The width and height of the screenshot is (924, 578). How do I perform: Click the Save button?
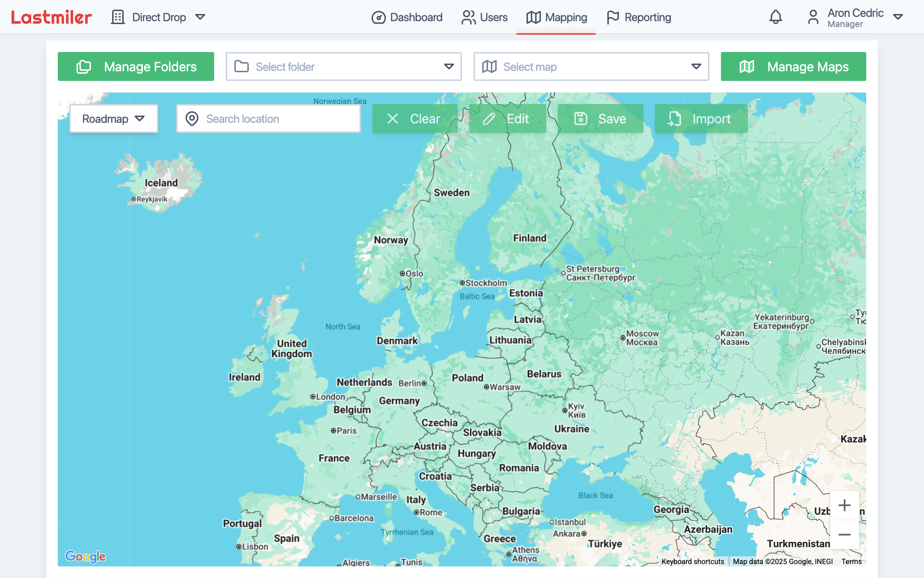tap(600, 118)
